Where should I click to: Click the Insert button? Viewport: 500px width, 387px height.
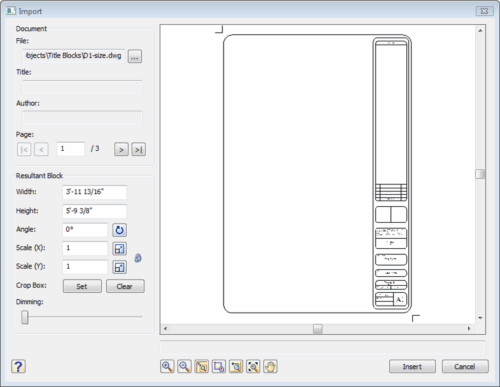(412, 366)
